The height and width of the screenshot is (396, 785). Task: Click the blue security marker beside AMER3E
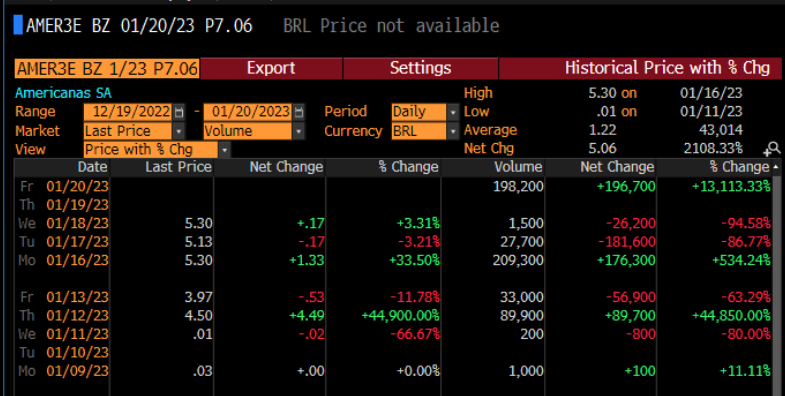tap(18, 25)
